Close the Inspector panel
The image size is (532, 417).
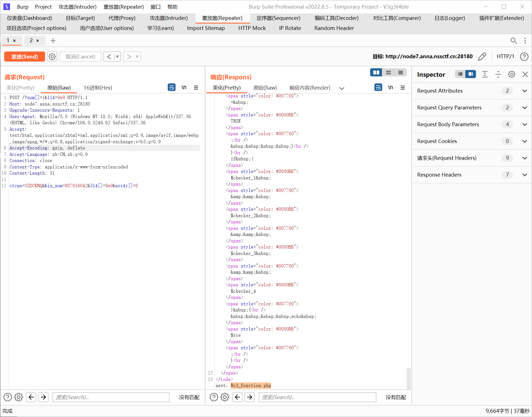click(x=525, y=74)
